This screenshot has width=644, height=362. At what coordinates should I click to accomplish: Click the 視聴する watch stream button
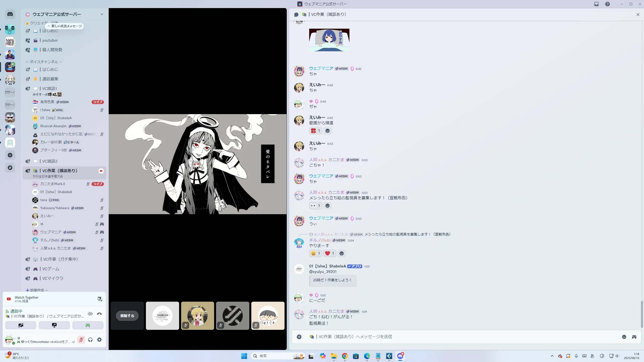[x=127, y=316]
